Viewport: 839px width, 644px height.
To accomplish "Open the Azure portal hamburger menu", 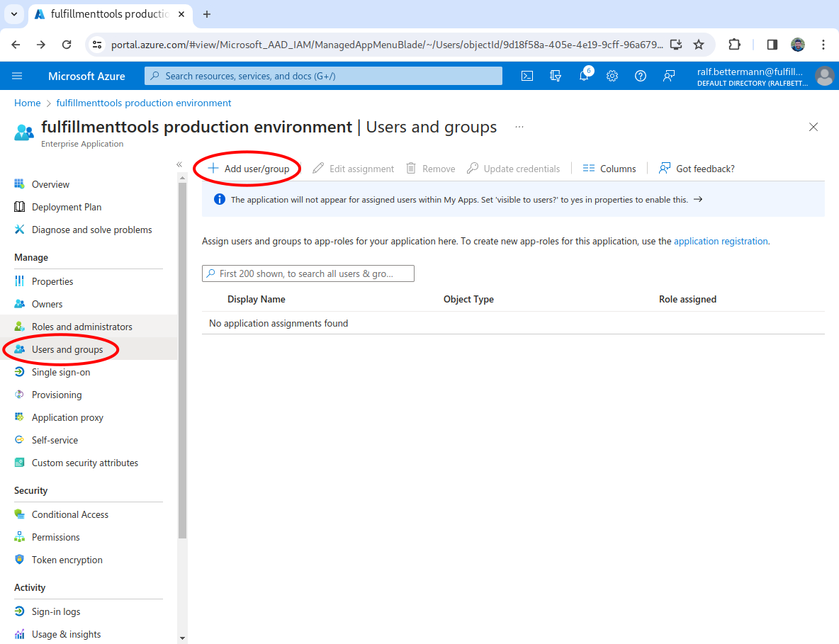I will click(17, 76).
